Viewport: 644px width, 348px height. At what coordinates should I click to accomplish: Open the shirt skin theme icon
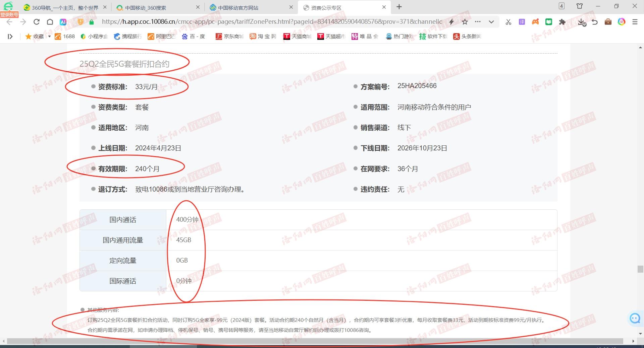pos(580,6)
